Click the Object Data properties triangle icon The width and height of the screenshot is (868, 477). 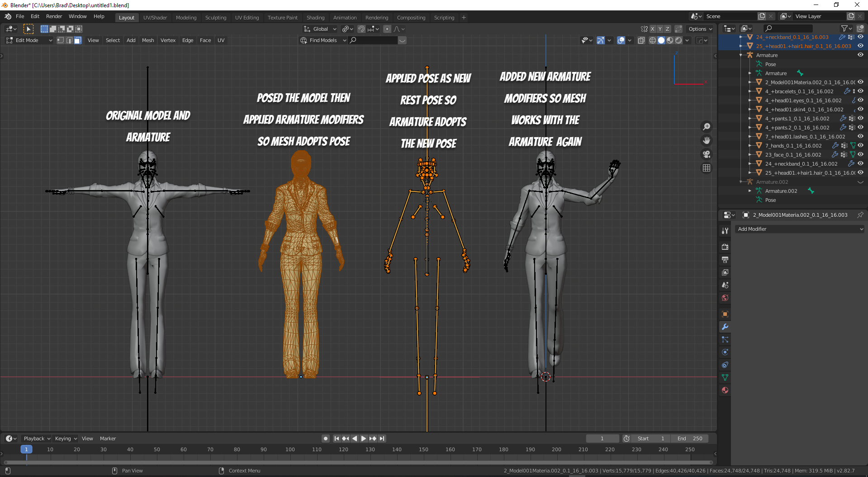(725, 377)
